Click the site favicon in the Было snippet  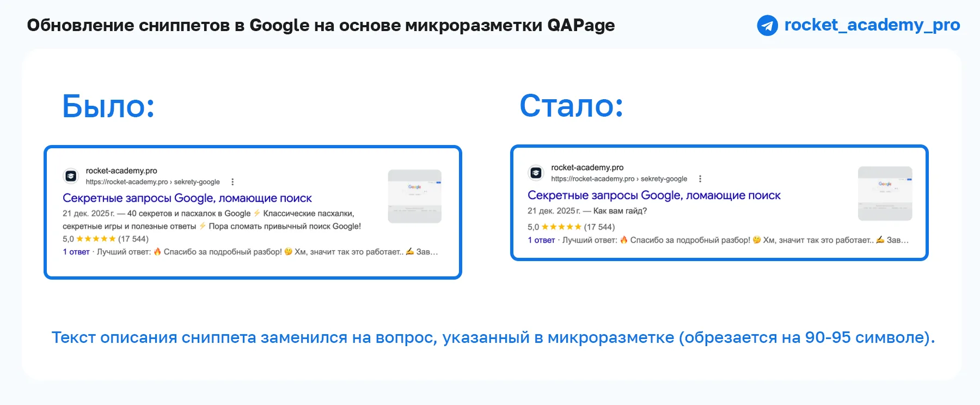coord(71,176)
